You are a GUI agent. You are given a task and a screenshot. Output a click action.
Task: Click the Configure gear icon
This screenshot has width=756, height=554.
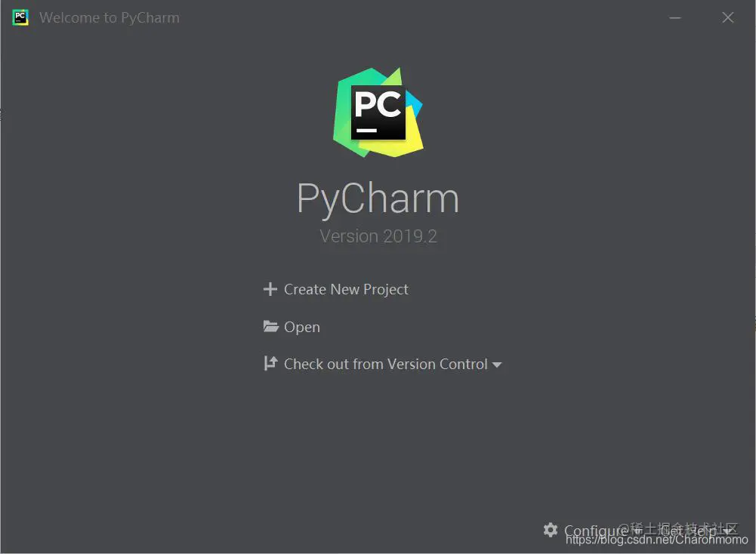point(551,530)
